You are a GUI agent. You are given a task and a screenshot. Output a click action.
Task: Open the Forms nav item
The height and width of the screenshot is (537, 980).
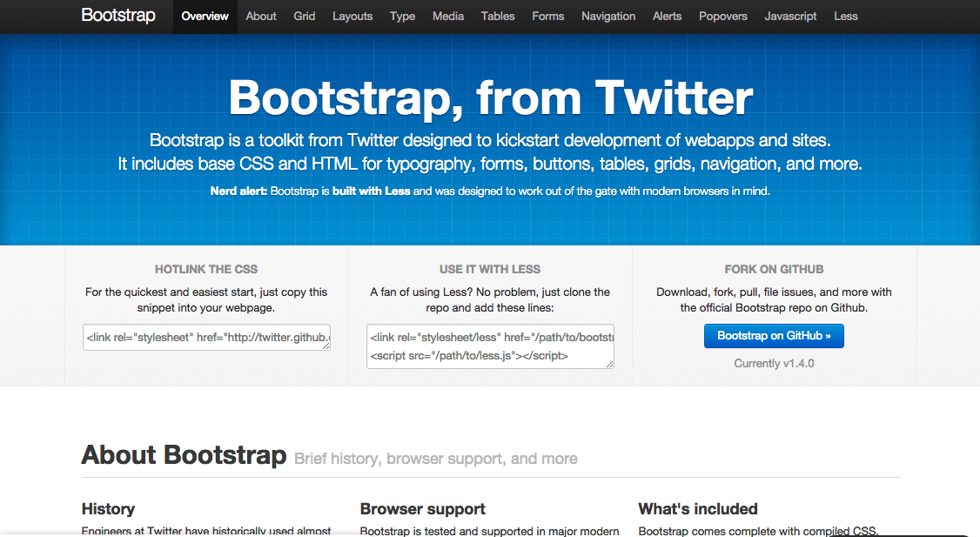[x=548, y=17]
